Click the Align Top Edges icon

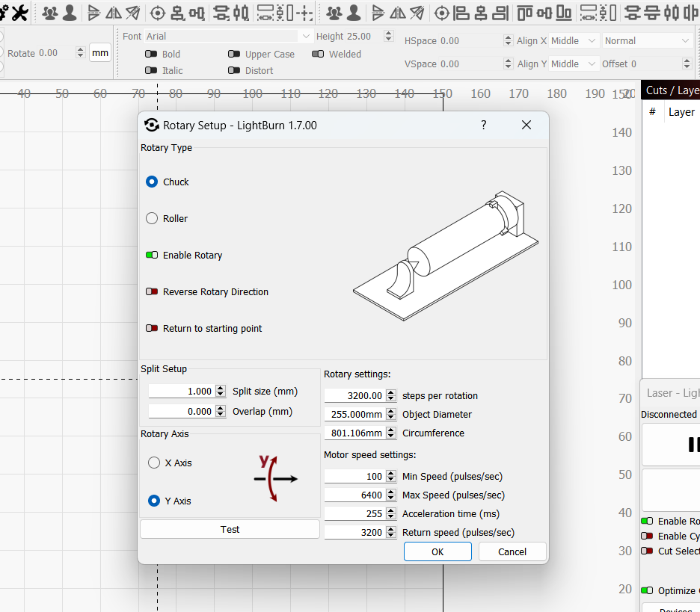pyautogui.click(x=524, y=13)
